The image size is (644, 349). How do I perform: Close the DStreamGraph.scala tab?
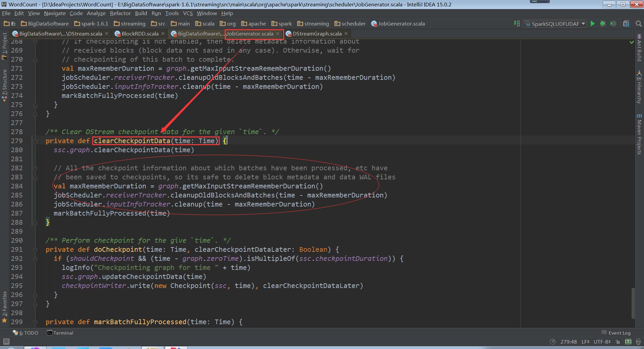[x=346, y=34]
